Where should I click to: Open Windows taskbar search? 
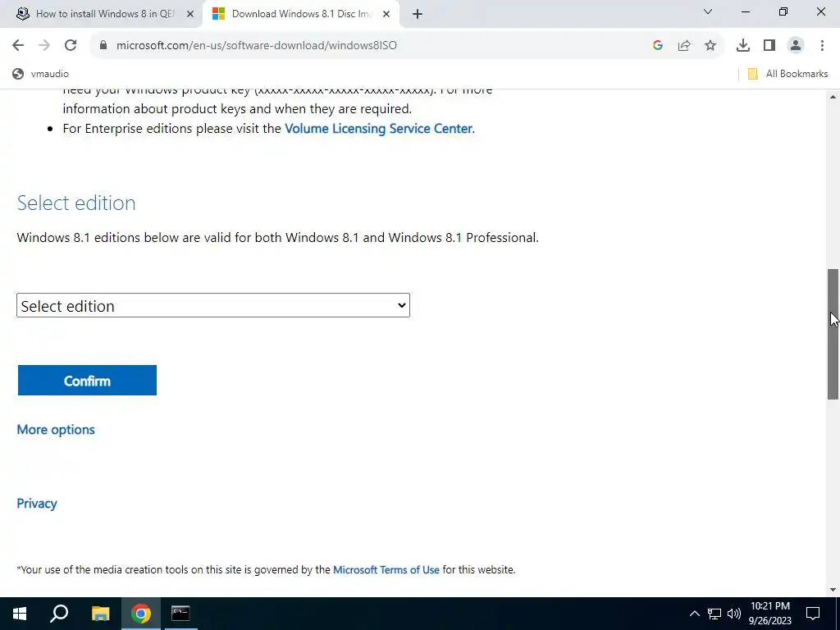click(59, 614)
